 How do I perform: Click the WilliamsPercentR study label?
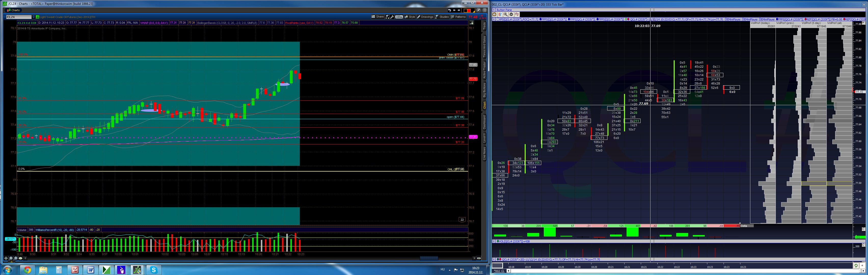pyautogui.click(x=55, y=230)
